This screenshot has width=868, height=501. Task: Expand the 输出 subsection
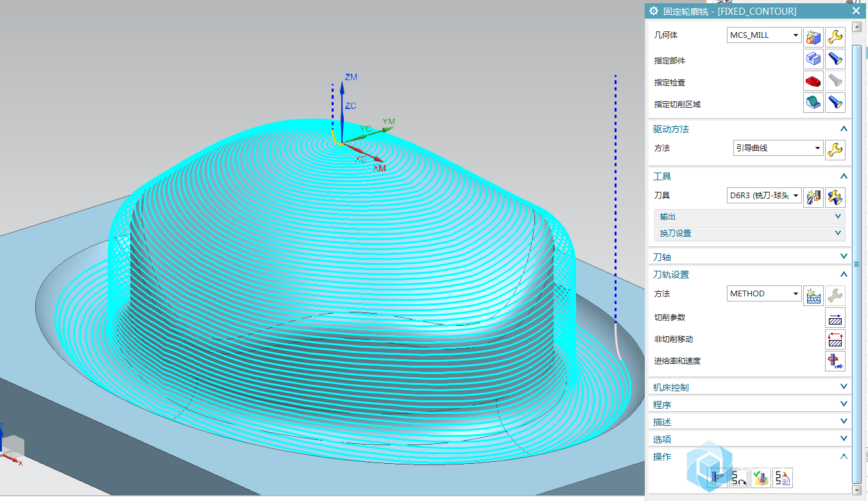coord(838,217)
